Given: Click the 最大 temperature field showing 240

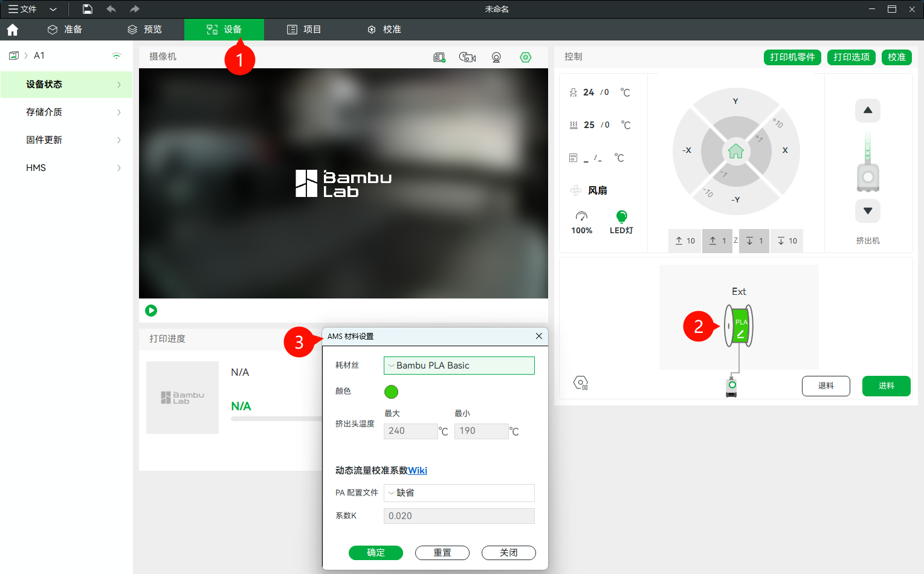Looking at the screenshot, I should [x=411, y=431].
